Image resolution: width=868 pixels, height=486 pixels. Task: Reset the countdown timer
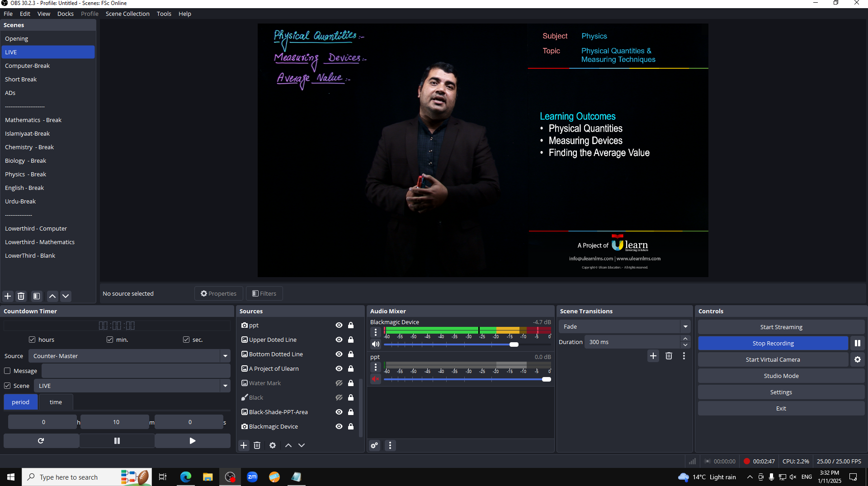pos(41,441)
